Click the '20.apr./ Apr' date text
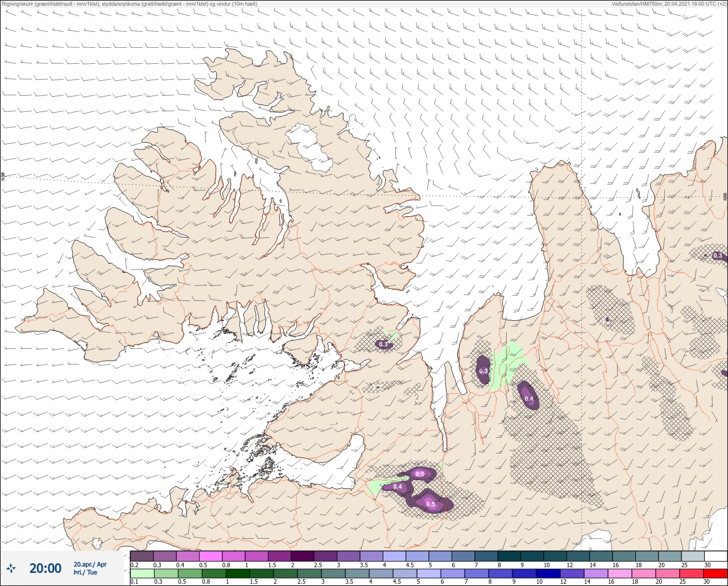 coord(90,564)
